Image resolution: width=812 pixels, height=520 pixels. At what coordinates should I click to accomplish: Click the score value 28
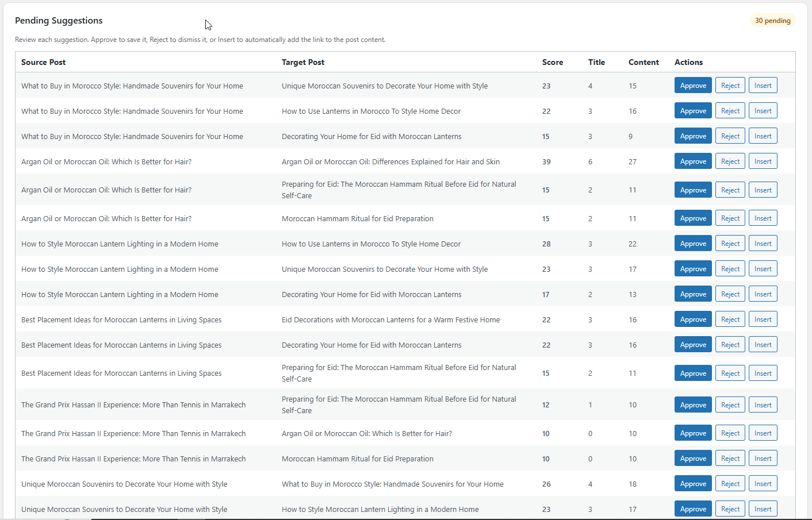tap(546, 244)
